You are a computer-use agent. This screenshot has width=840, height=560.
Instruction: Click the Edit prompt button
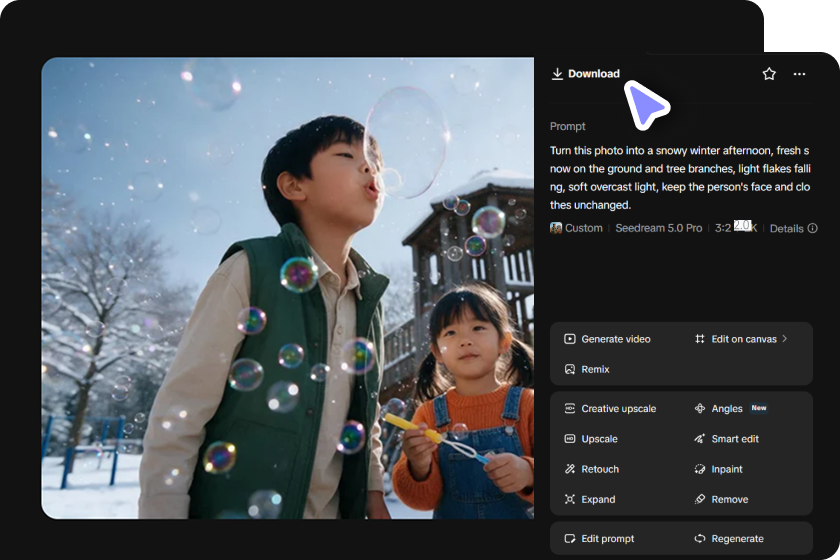(599, 539)
